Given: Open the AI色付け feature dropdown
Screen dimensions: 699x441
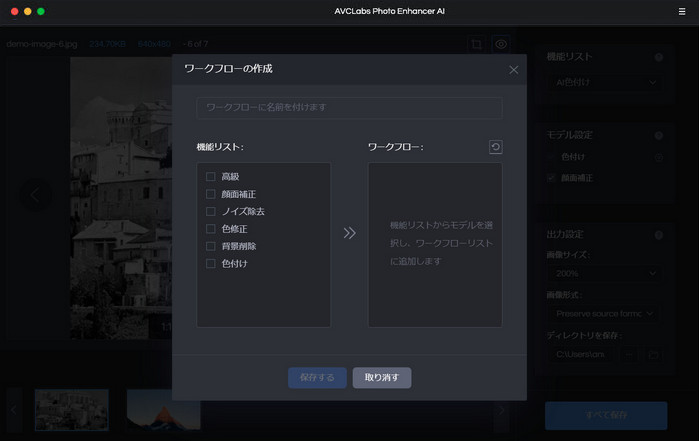Looking at the screenshot, I should pyautogui.click(x=605, y=82).
